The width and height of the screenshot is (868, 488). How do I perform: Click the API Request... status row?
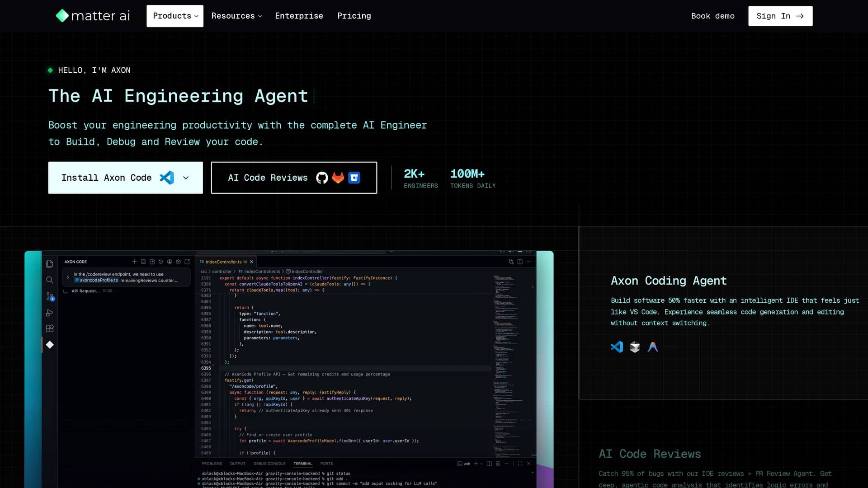coord(88,291)
